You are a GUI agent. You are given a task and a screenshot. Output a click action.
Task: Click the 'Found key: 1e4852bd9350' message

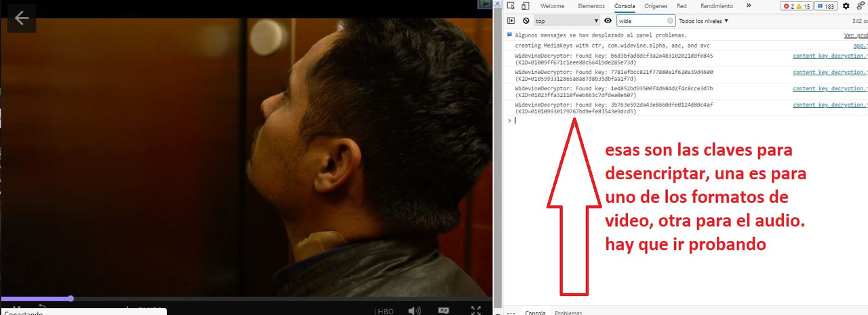pyautogui.click(x=614, y=91)
